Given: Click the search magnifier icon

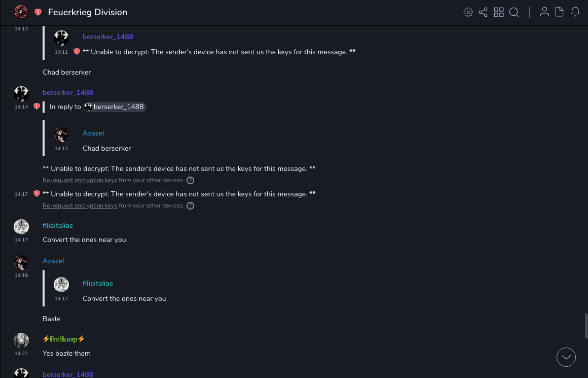Looking at the screenshot, I should (514, 12).
